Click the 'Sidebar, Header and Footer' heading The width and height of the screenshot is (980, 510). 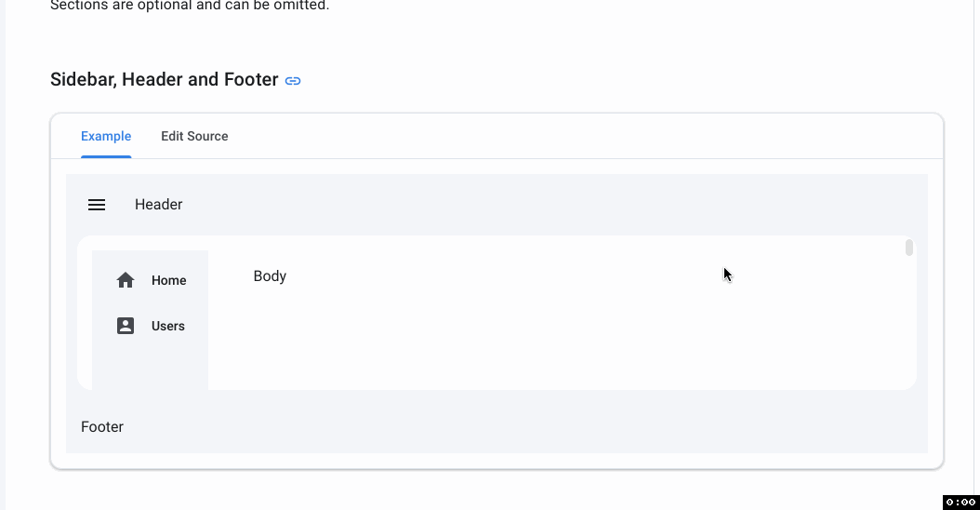tap(165, 79)
